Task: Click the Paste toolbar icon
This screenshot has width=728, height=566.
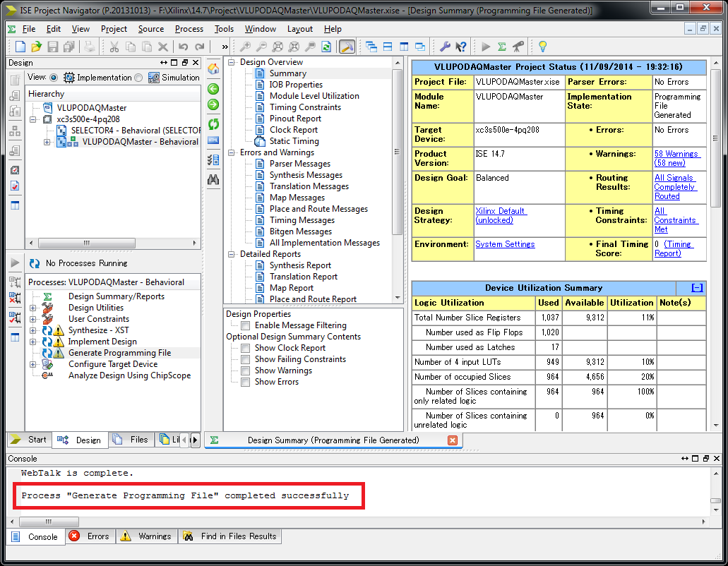Action: [147, 47]
